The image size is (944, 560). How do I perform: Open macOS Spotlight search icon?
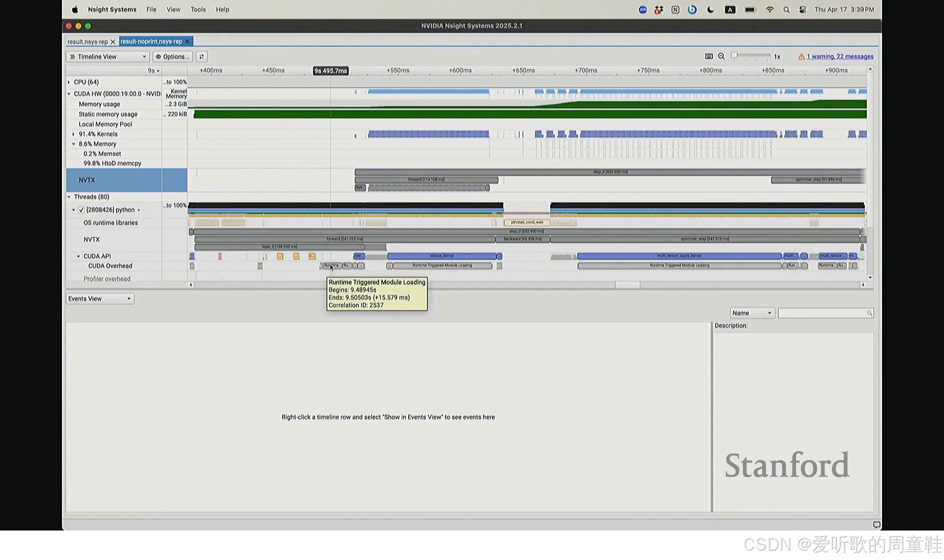tap(786, 10)
